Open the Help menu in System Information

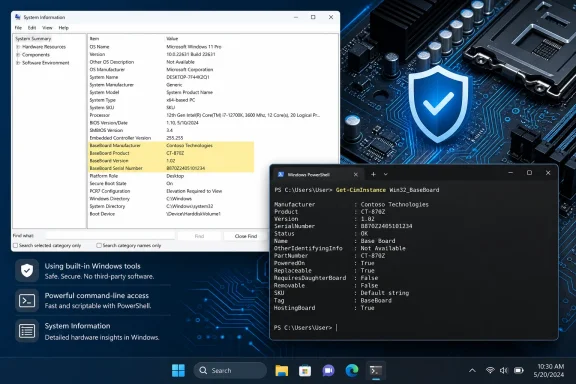[x=64, y=28]
